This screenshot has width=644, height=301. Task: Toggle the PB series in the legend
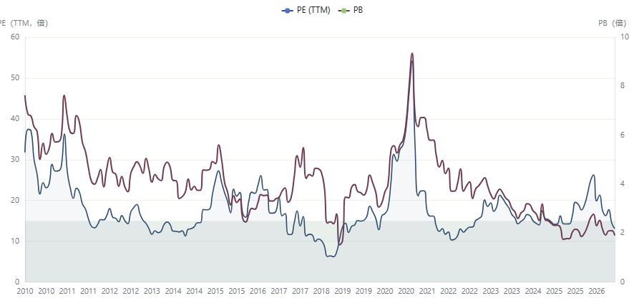coord(351,11)
